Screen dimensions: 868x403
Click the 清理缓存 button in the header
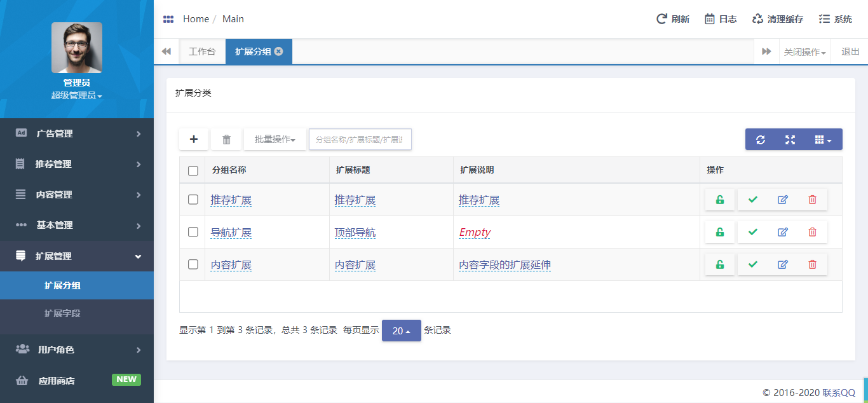(778, 19)
